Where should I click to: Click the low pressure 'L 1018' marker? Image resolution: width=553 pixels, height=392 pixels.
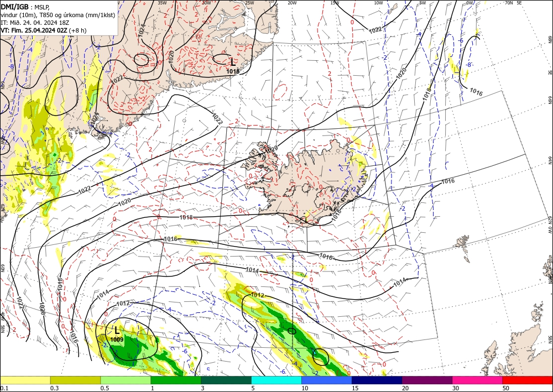233,66
